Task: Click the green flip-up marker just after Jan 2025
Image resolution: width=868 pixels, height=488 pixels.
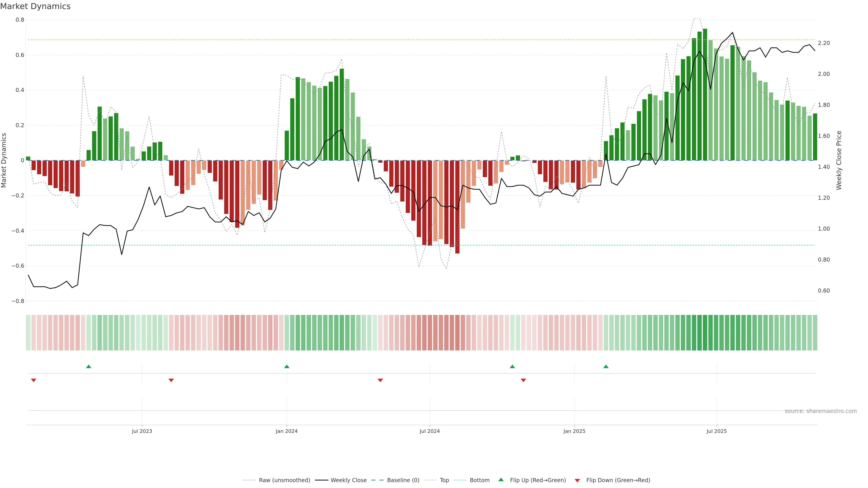Action: tap(606, 366)
